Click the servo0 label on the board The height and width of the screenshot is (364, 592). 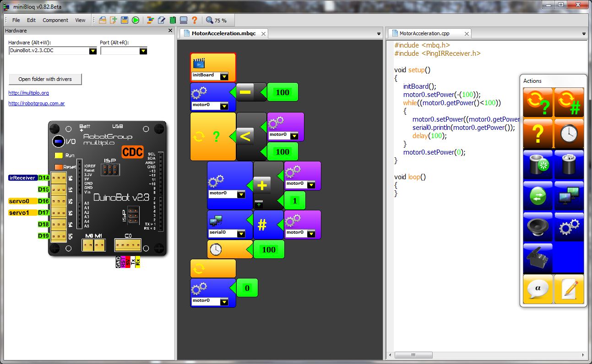point(23,201)
